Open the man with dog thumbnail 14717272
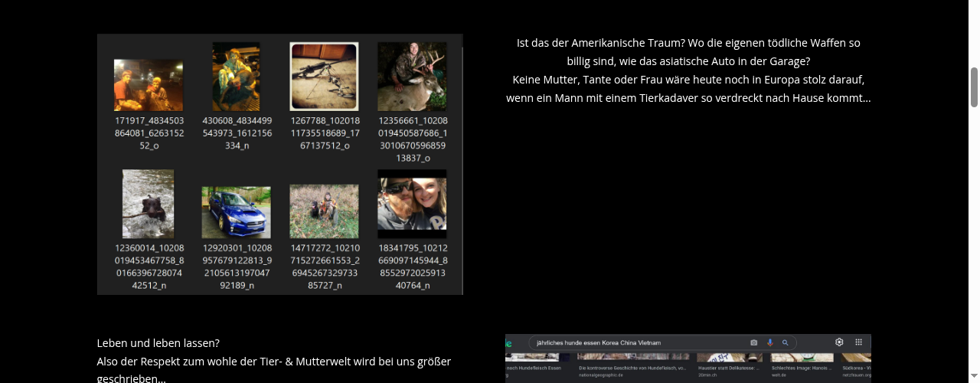The width and height of the screenshot is (980, 383). point(324,211)
